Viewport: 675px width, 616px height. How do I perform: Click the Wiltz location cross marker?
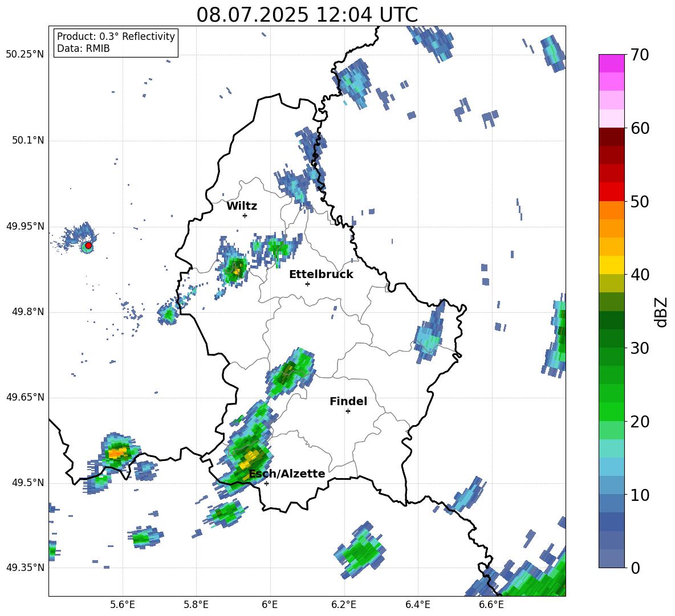click(x=245, y=215)
